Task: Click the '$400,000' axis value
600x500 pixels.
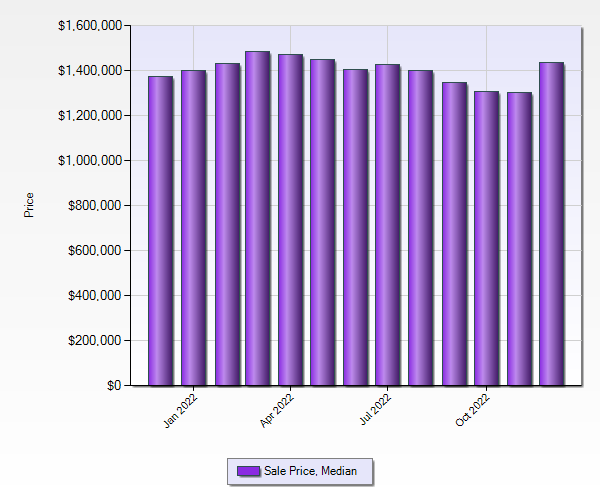Action: click(95, 295)
